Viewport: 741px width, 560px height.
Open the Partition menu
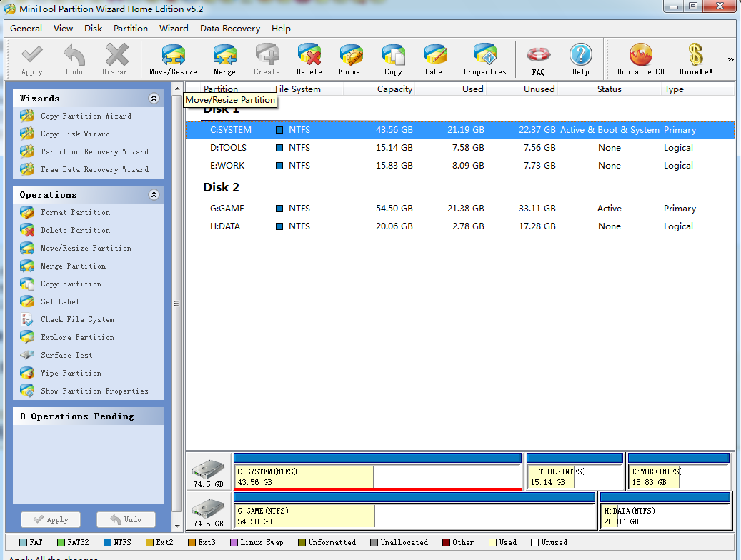pyautogui.click(x=131, y=29)
